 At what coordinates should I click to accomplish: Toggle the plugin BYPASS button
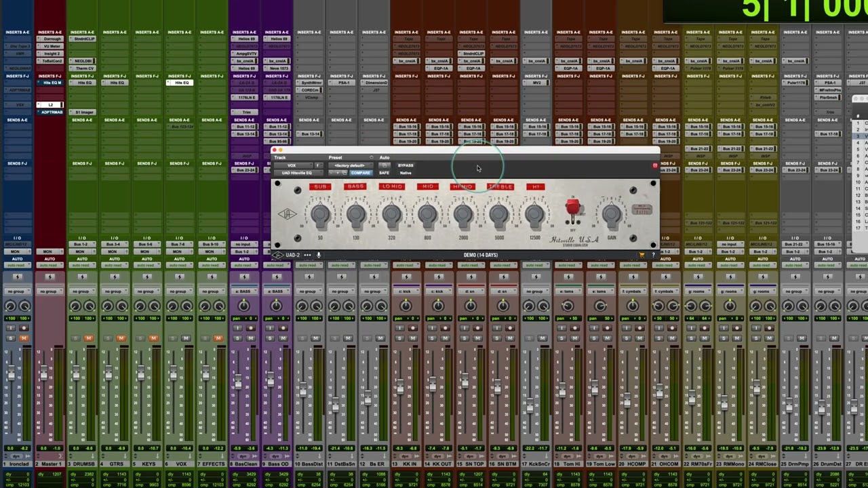point(406,165)
